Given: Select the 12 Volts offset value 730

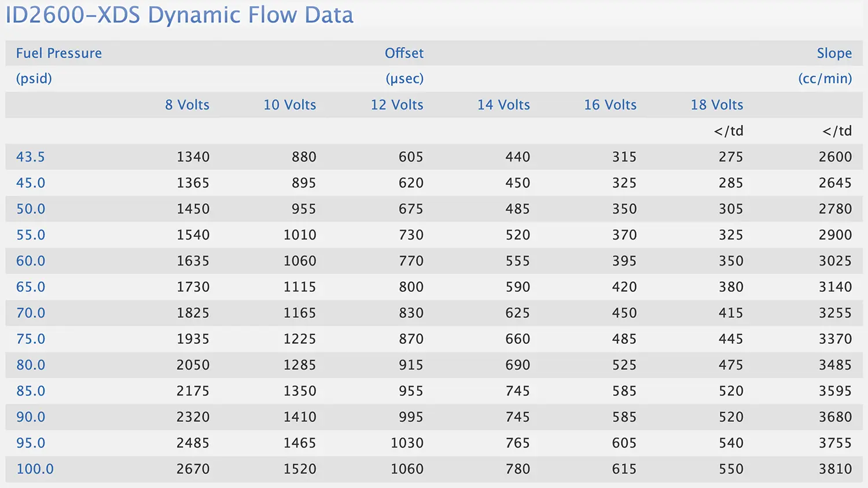Looking at the screenshot, I should tap(411, 235).
